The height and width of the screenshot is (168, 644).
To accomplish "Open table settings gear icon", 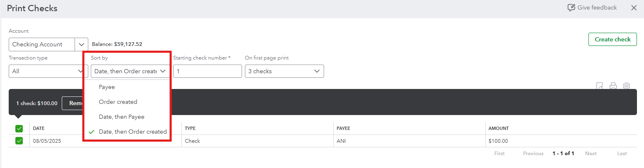I will (627, 86).
